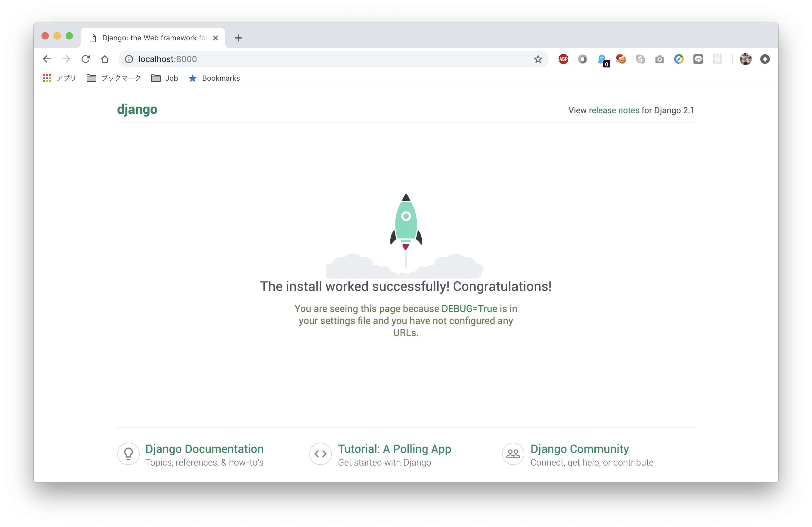812x527 pixels.
Task: Click the React DevTools extension icon
Action: point(717,59)
